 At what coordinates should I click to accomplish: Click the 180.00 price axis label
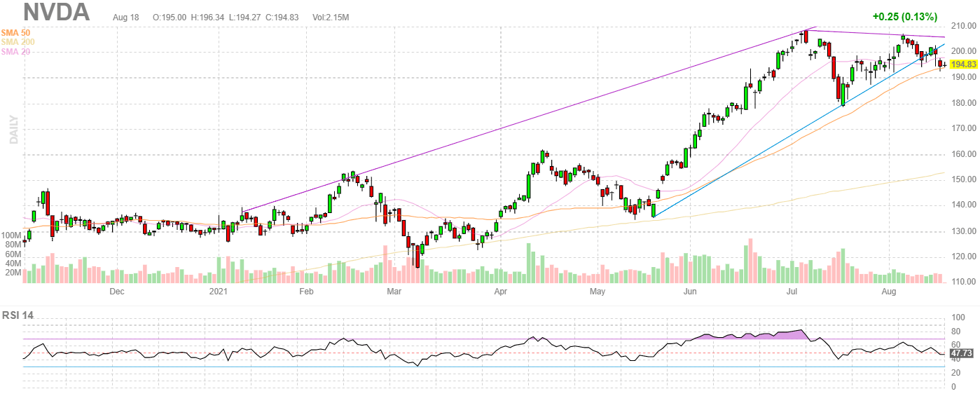point(963,103)
